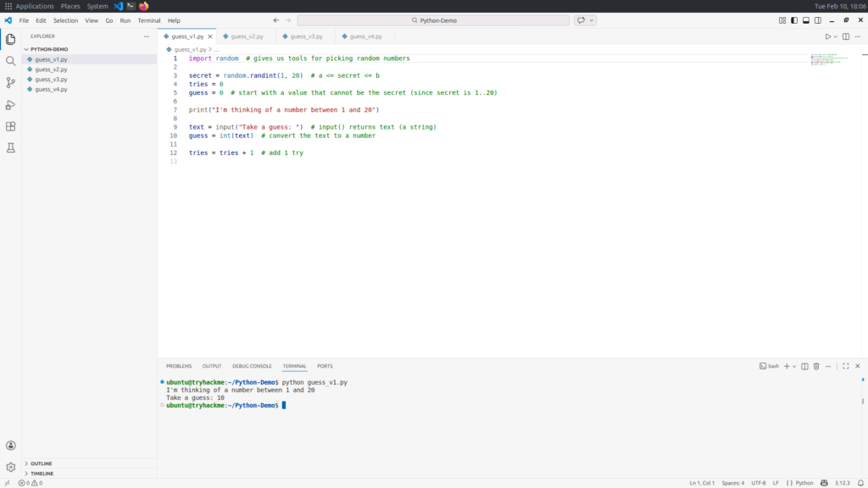Switch to the guess_v3.py editor tab
Screen dimensions: 868x488
click(306, 36)
